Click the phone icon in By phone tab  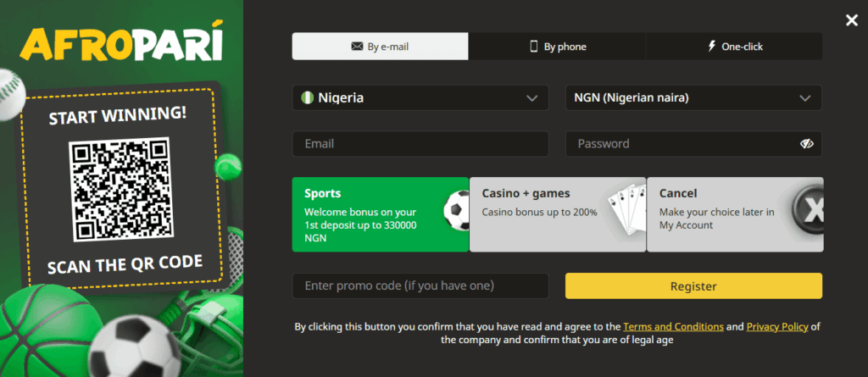tap(534, 47)
